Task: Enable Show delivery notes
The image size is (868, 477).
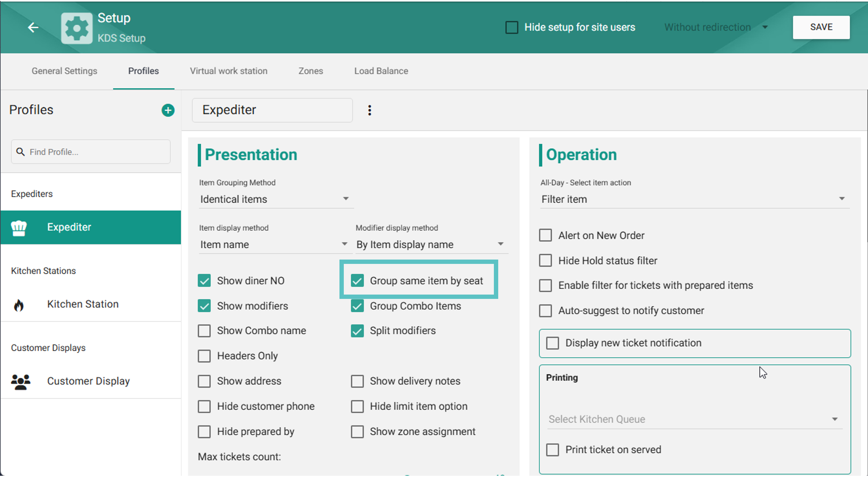Action: point(357,382)
